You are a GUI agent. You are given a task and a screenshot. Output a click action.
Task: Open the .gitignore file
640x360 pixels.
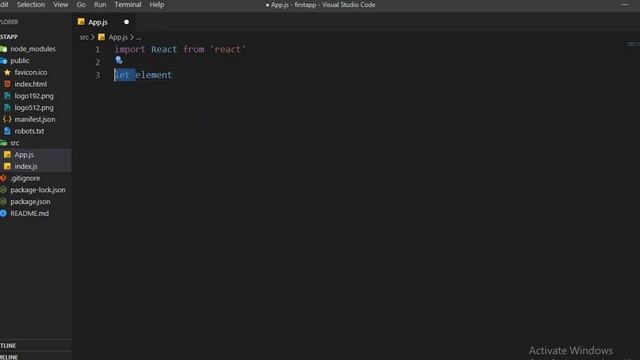click(25, 178)
